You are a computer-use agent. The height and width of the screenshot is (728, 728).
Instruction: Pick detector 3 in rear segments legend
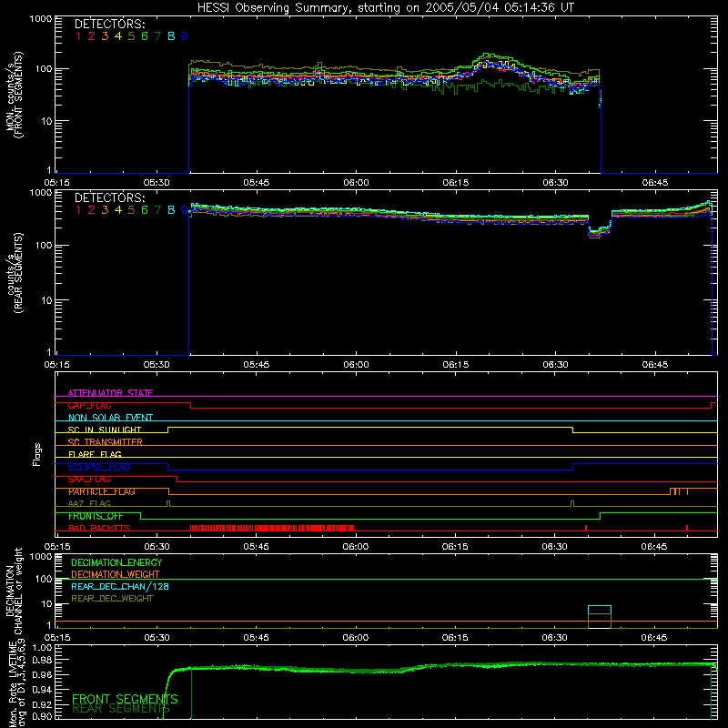(x=105, y=210)
